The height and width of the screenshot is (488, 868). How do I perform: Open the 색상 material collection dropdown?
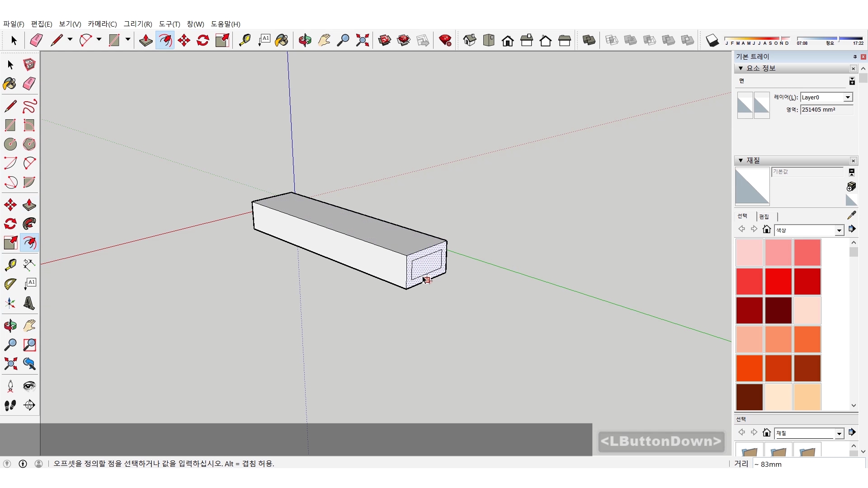pos(839,230)
